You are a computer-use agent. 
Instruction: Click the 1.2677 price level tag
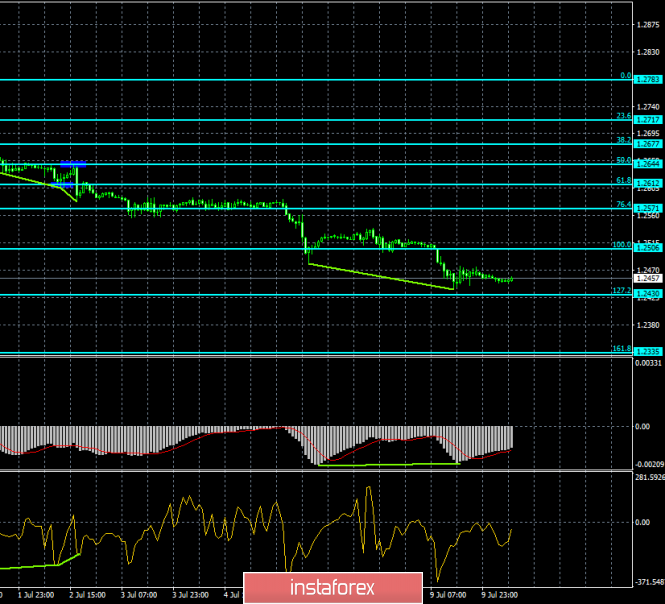[649, 144]
